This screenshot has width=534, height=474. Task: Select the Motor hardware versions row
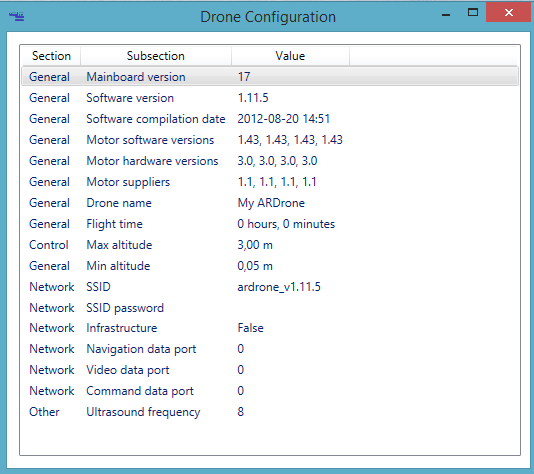[270, 161]
